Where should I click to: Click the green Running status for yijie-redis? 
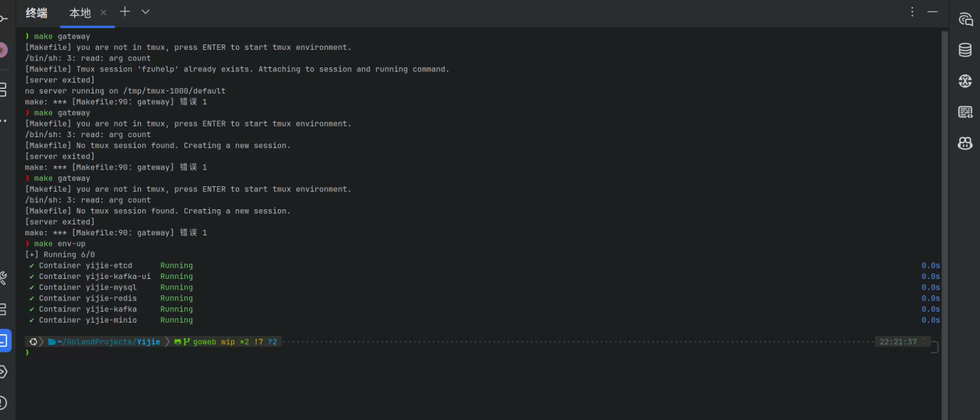176,298
